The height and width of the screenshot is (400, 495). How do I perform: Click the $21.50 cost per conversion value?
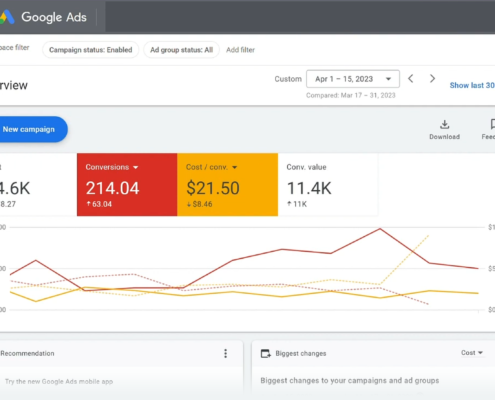[213, 188]
